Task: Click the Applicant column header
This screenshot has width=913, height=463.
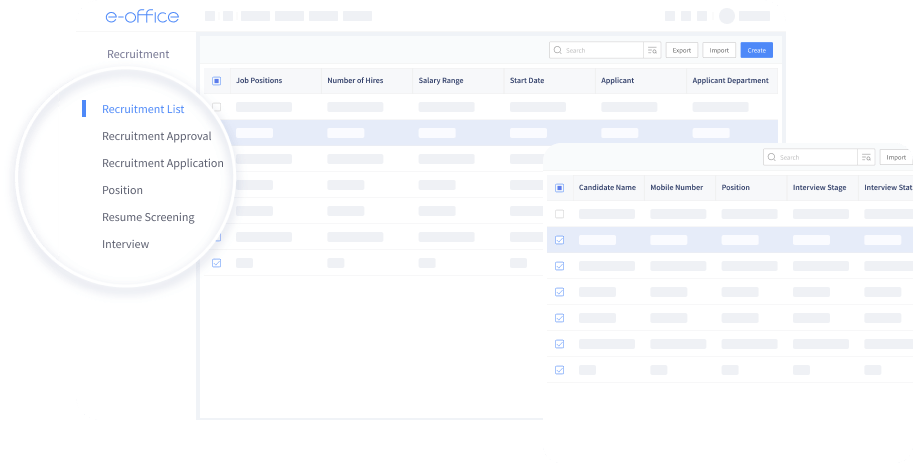Action: pos(617,81)
